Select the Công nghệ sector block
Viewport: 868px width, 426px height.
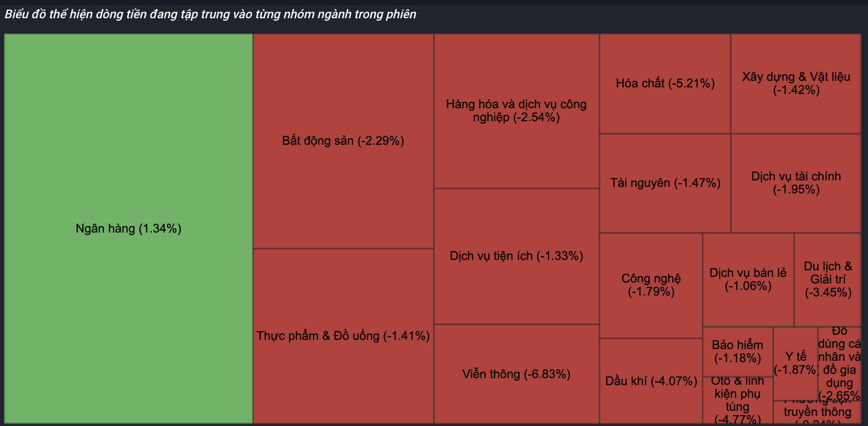point(651,285)
